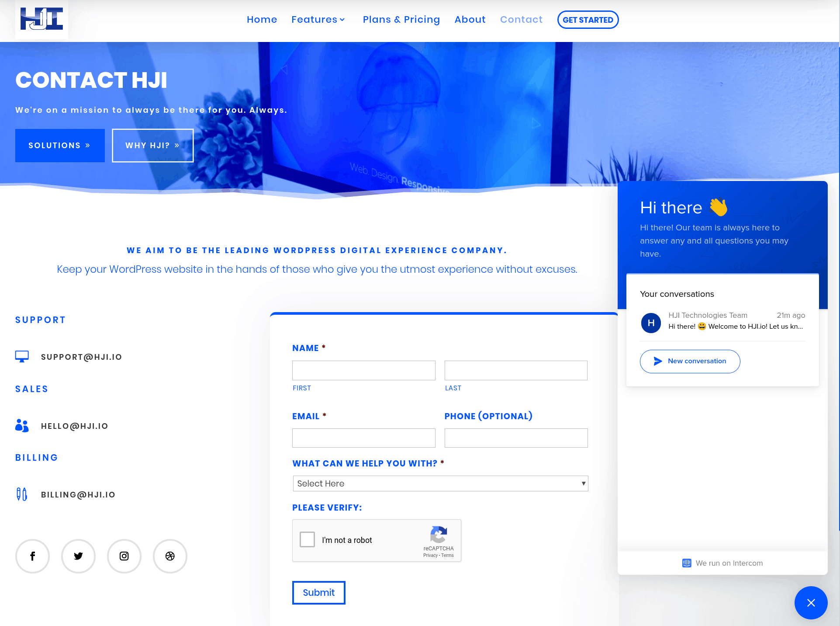Click the desktop/monitor support icon

click(21, 357)
